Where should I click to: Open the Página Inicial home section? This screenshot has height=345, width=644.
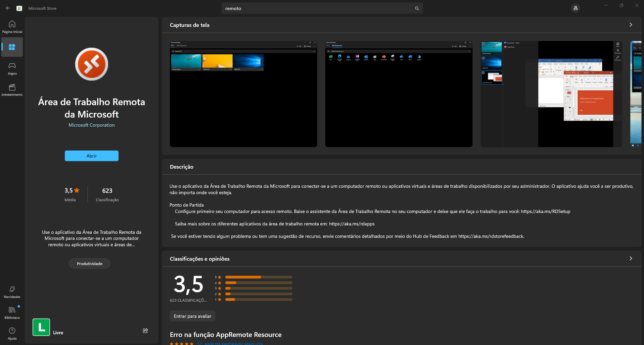click(x=12, y=27)
